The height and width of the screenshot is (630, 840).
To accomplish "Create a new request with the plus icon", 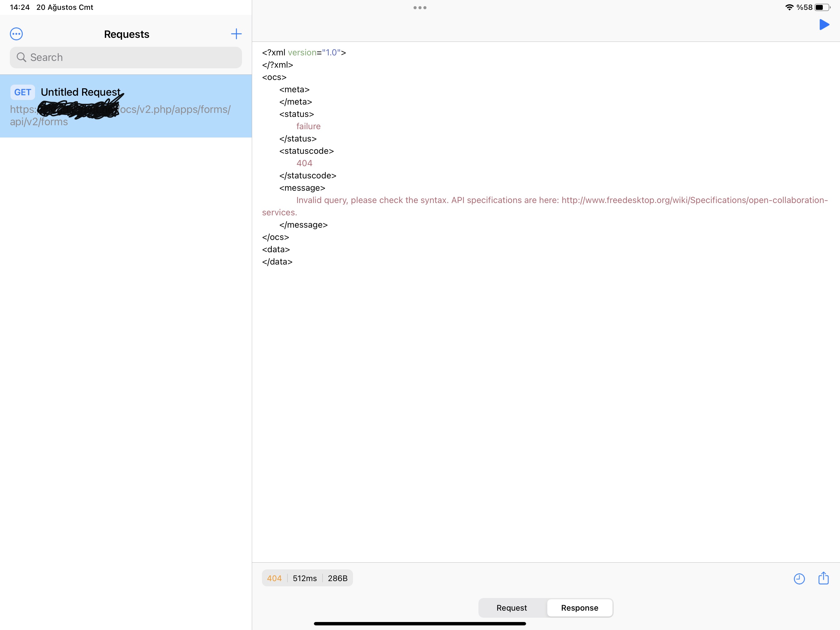I will point(236,34).
